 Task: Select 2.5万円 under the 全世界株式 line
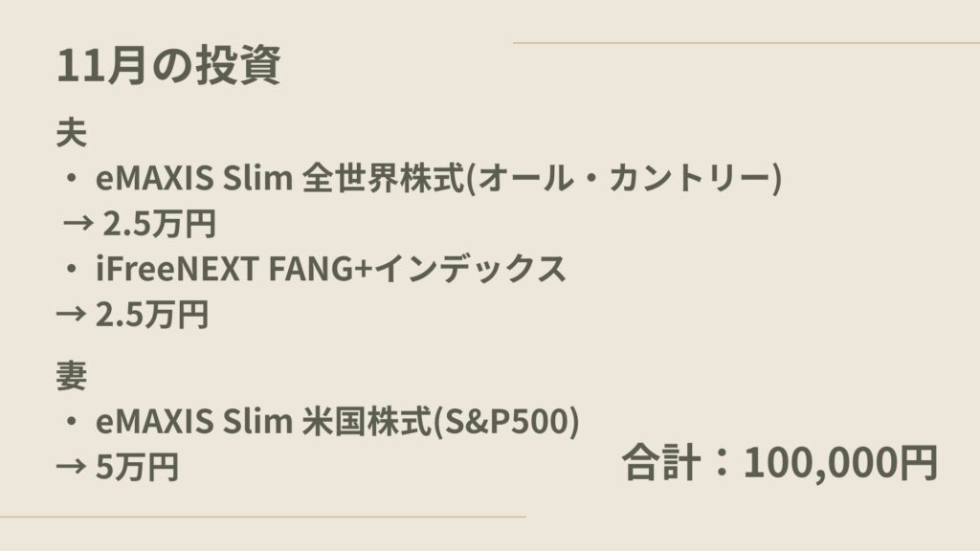(159, 224)
